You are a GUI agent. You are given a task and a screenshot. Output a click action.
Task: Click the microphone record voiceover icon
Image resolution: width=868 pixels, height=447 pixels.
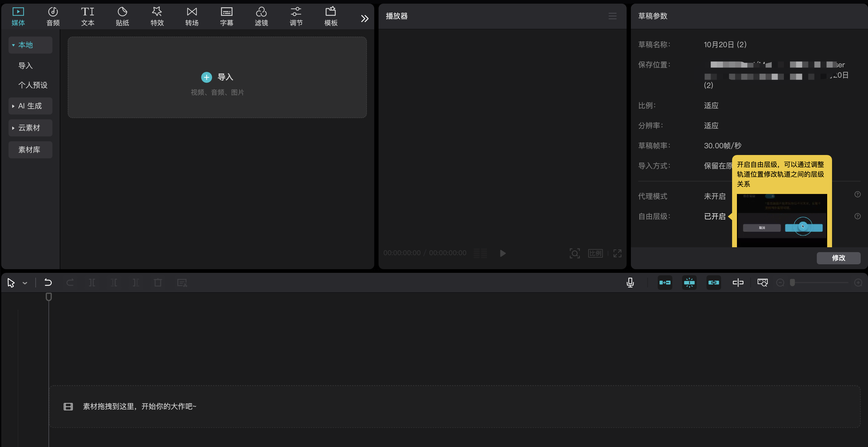[x=630, y=282]
